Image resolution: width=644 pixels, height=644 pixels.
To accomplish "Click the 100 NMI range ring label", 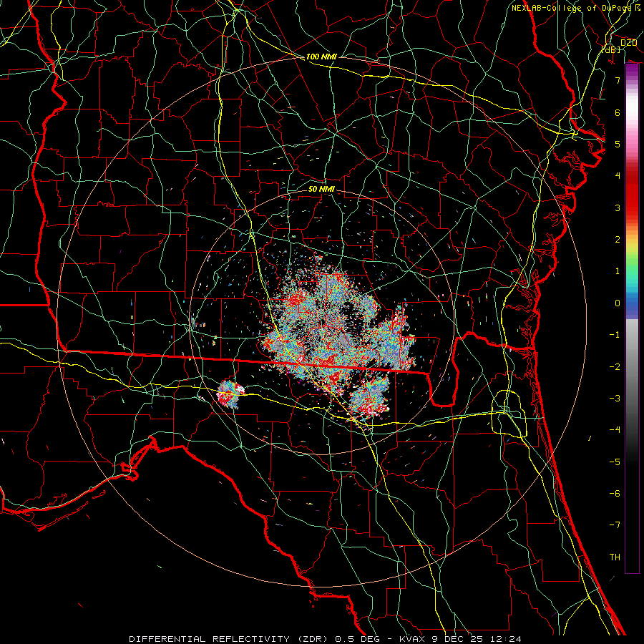I will coord(321,57).
